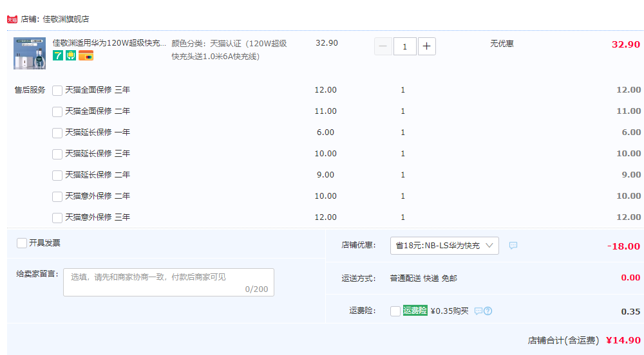Click the plus quantity button
The image size is (644, 355).
[x=427, y=46]
